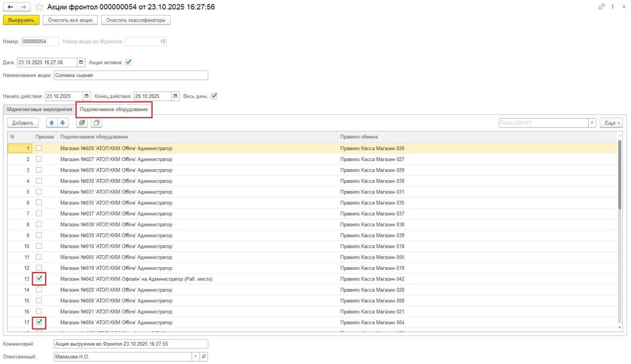Open calendar for Конец действия date

[x=175, y=96]
